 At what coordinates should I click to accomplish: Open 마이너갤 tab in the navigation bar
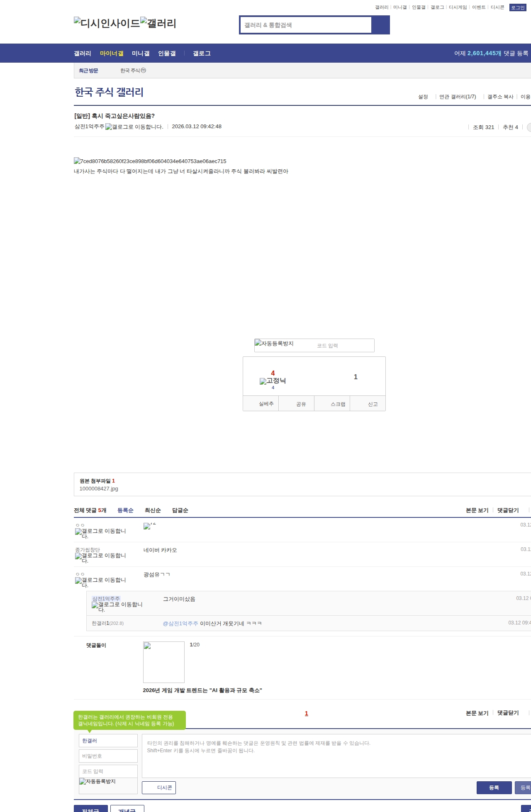click(x=112, y=54)
